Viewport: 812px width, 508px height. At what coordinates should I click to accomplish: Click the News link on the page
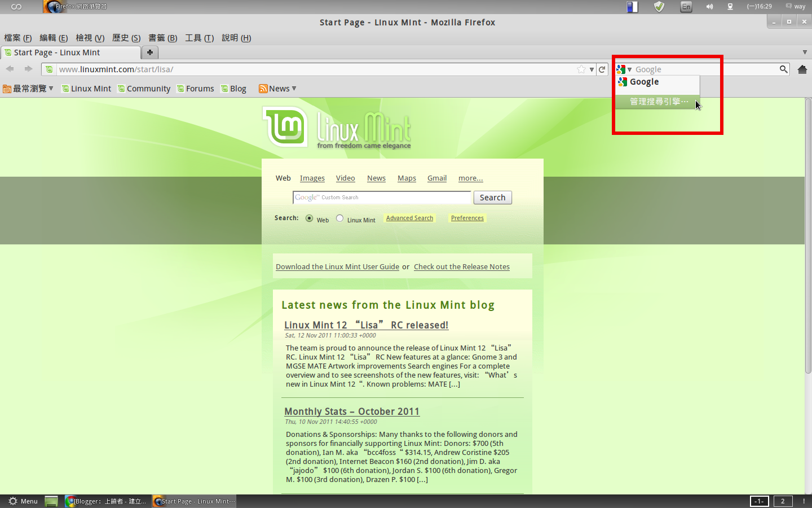(x=377, y=178)
